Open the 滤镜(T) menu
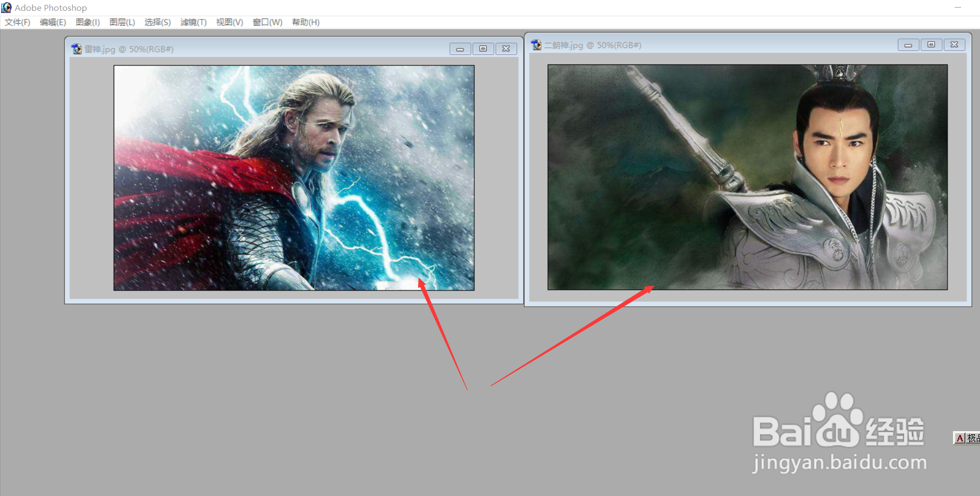The image size is (980, 496). (x=194, y=22)
